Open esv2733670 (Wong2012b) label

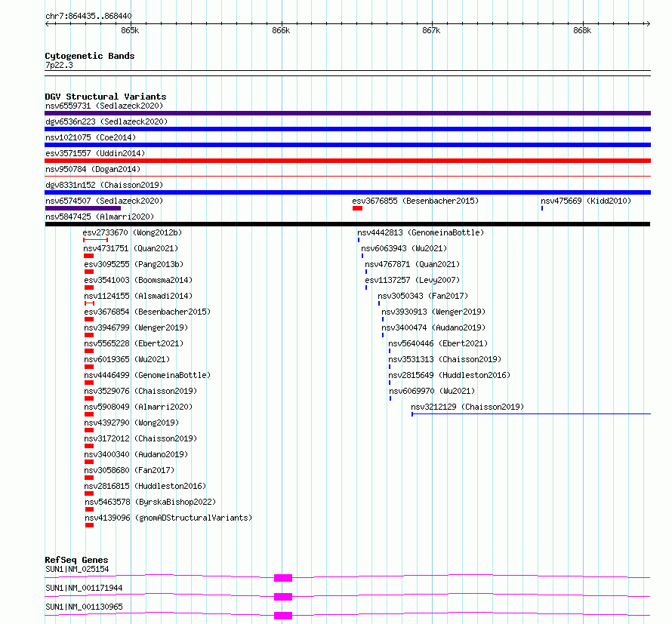[132, 232]
